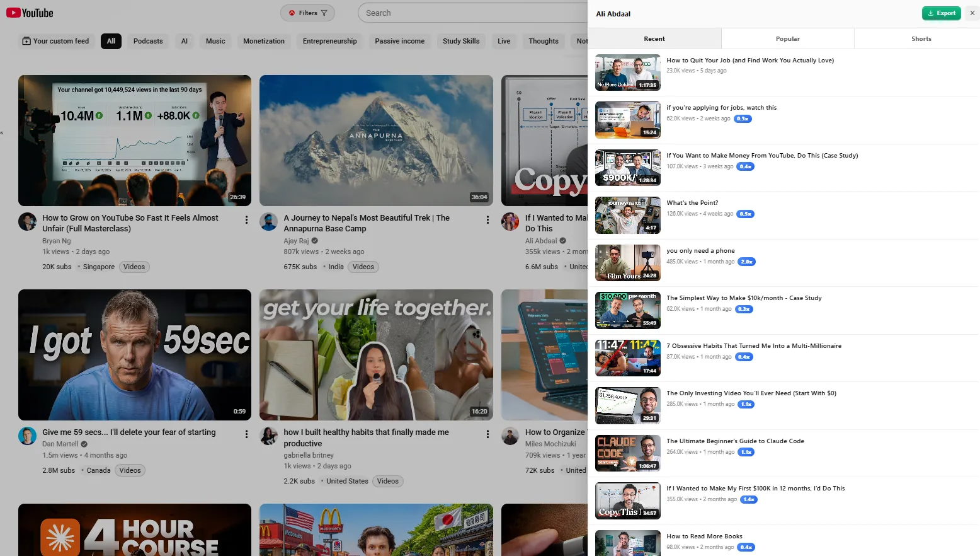Open 'Only Investing Video' panel item

[751, 393]
